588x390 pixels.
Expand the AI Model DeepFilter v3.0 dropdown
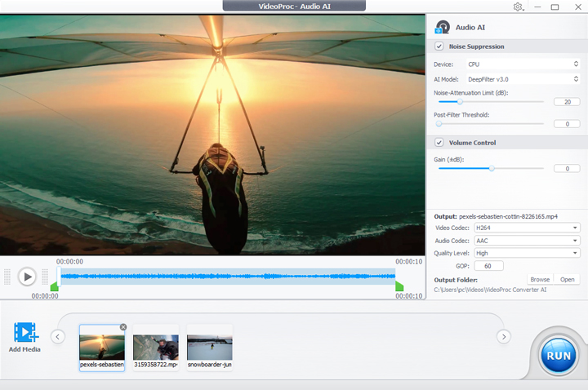pyautogui.click(x=522, y=79)
